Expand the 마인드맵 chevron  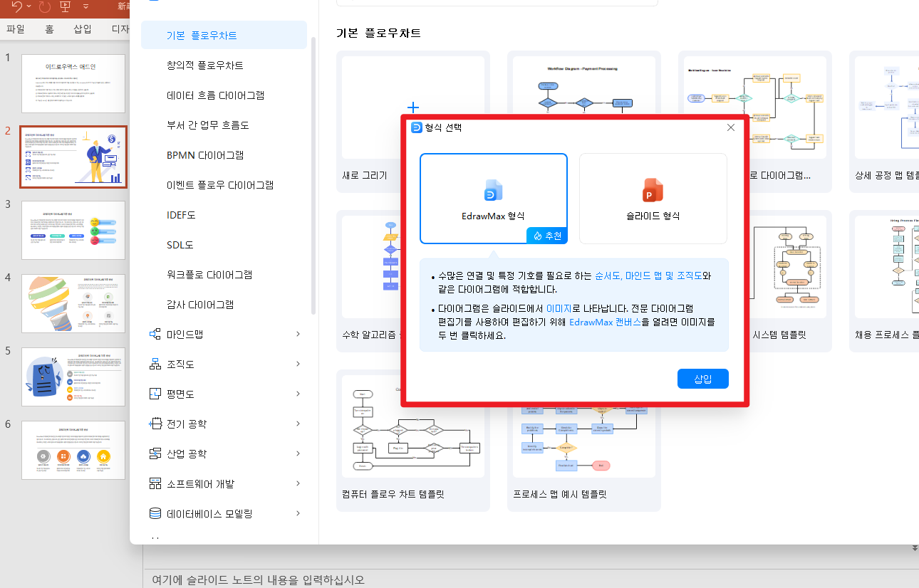tap(298, 334)
